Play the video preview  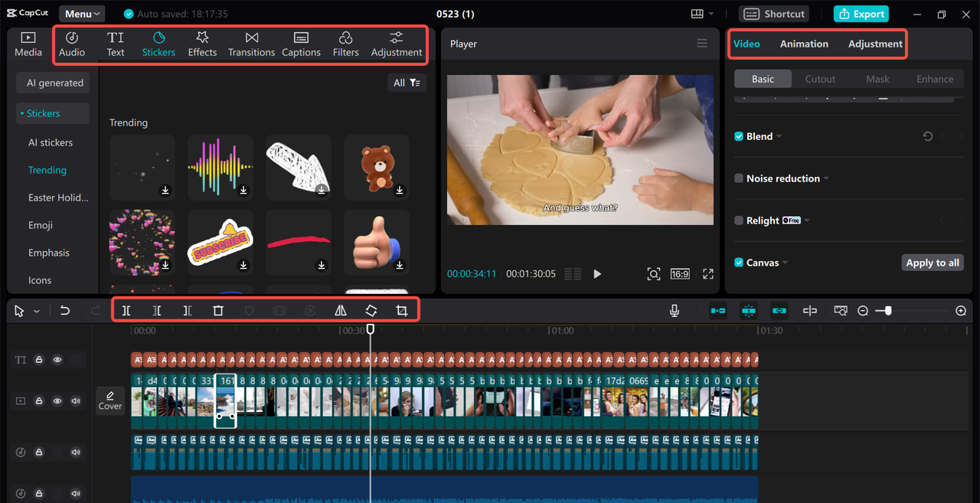pyautogui.click(x=598, y=274)
